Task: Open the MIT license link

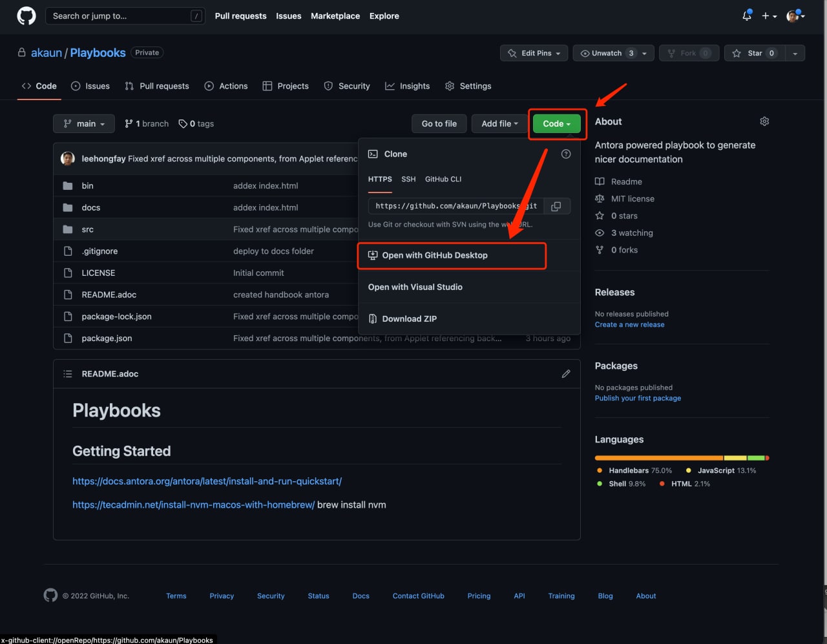Action: (x=625, y=199)
